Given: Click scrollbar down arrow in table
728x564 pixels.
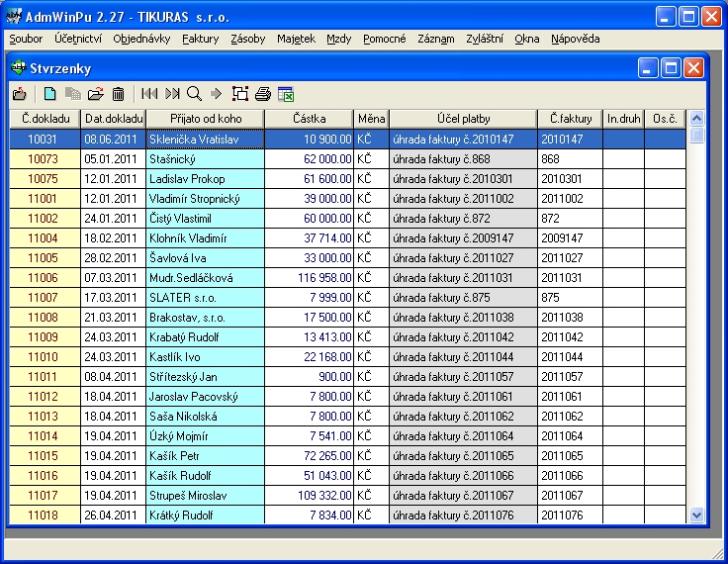Looking at the screenshot, I should point(696,515).
